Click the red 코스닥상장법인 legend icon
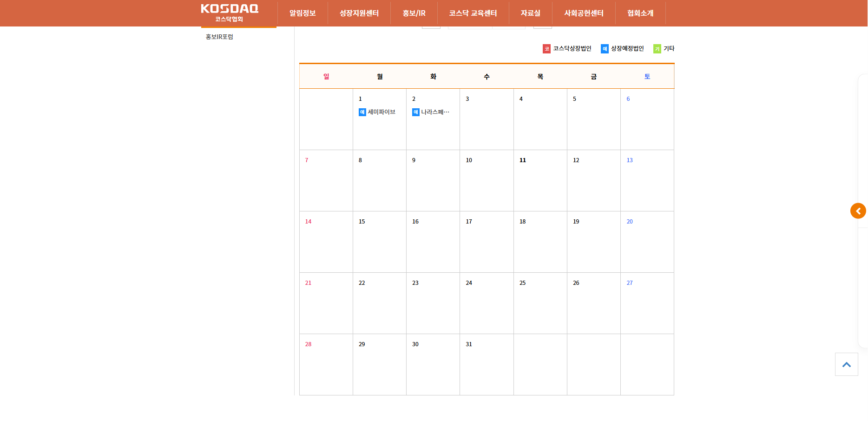Viewport: 868px width, 421px height. tap(546, 49)
